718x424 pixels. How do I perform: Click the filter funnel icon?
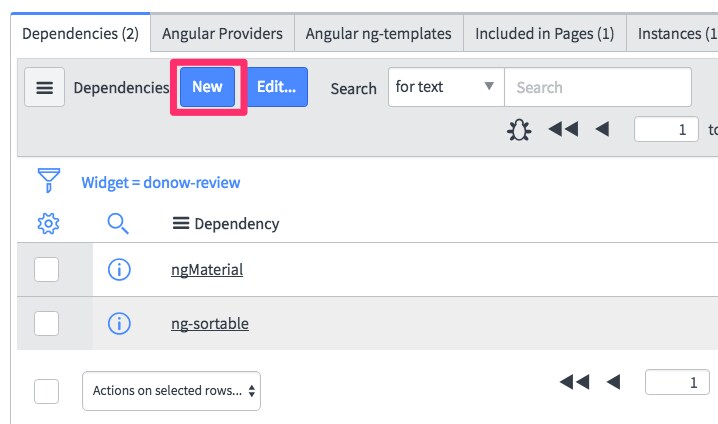tap(48, 181)
